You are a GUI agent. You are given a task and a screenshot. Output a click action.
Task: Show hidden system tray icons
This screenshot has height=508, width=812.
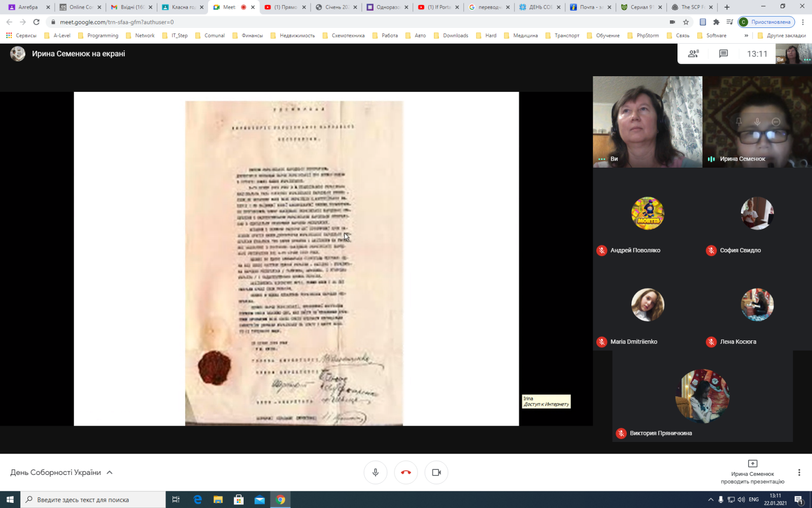(710, 500)
